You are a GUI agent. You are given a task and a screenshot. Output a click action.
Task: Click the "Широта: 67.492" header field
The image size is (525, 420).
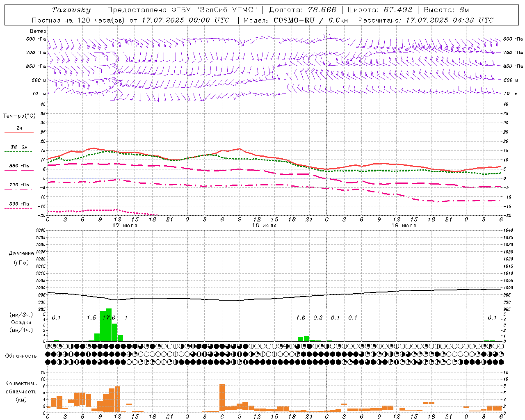coord(380,10)
